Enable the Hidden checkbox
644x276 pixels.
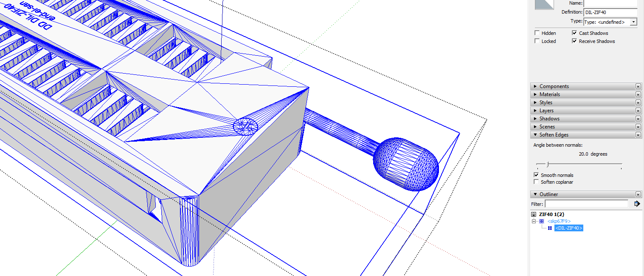[537, 33]
